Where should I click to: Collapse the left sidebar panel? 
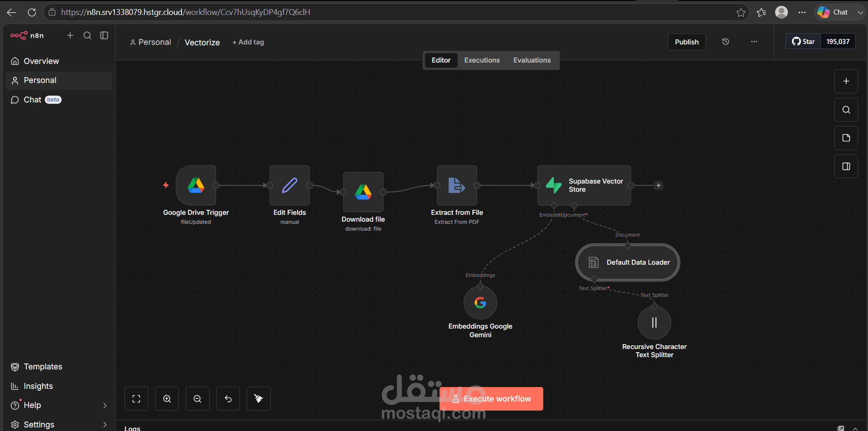104,35
